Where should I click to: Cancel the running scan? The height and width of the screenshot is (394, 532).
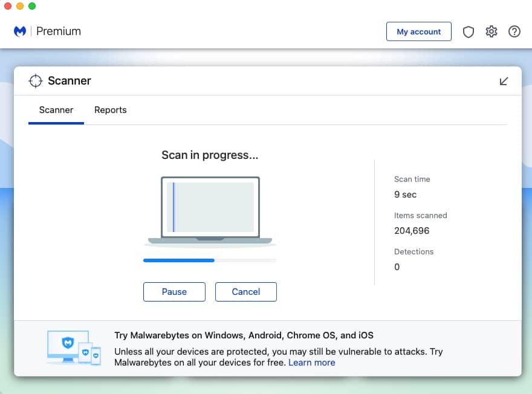(246, 292)
